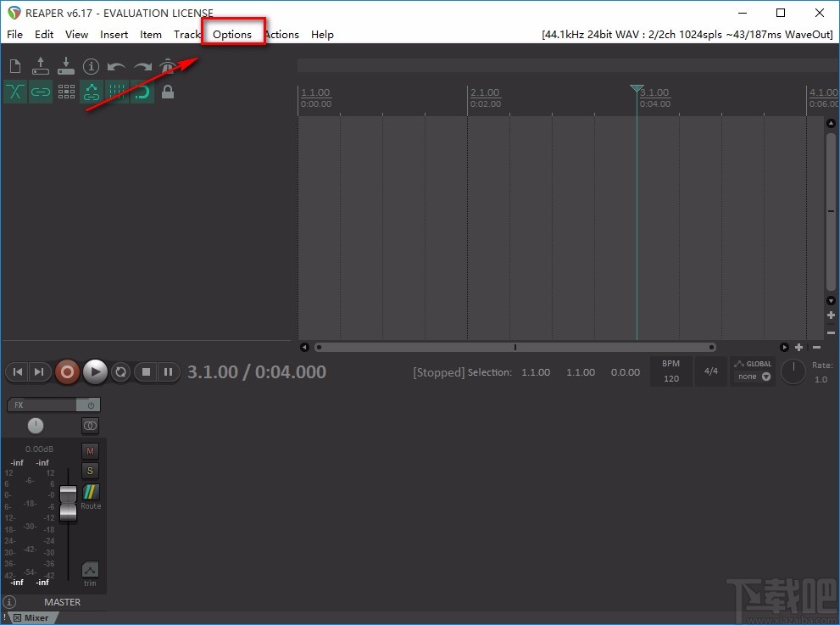840x625 pixels.
Task: Open master track FX window
Action: click(42, 405)
